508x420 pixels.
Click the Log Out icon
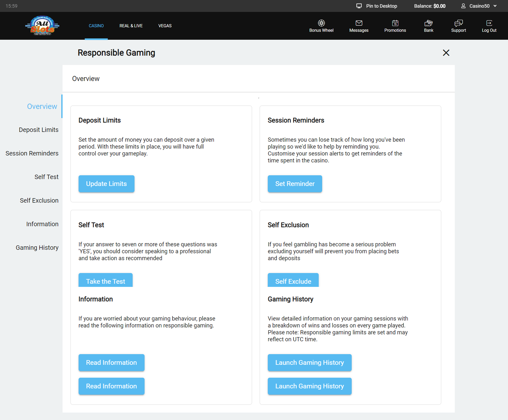(x=489, y=23)
